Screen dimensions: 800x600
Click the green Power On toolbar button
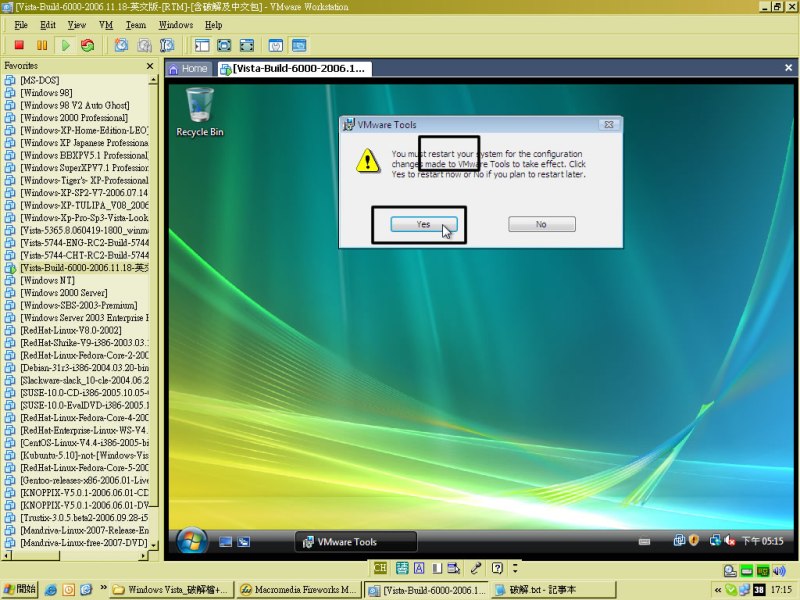pos(65,45)
